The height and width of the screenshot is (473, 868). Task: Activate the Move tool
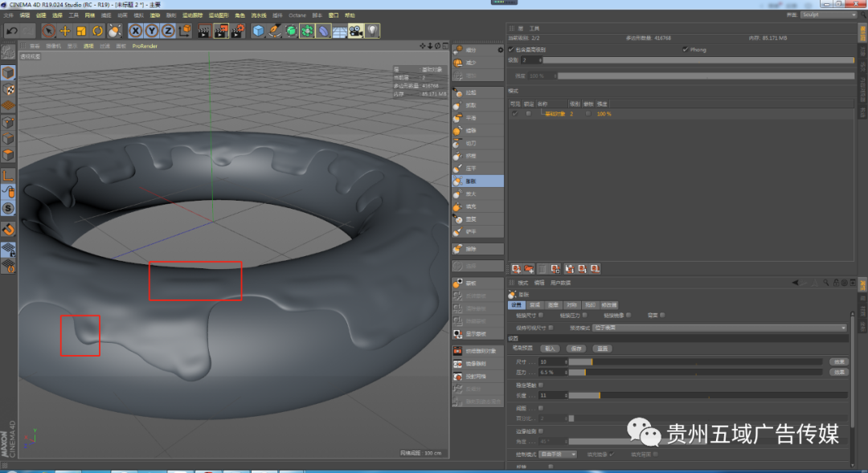coord(65,31)
